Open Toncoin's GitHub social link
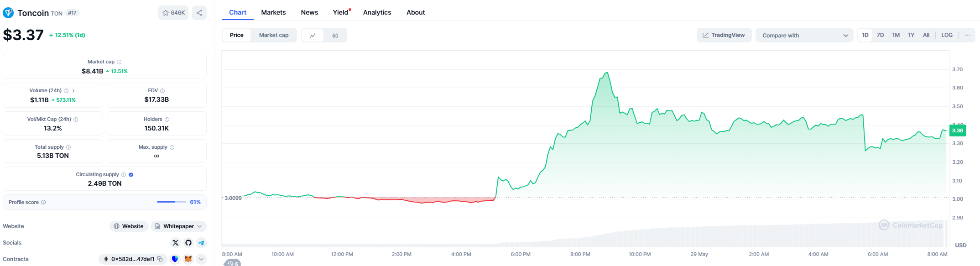Screen dimensions: 980x266 tap(188, 243)
